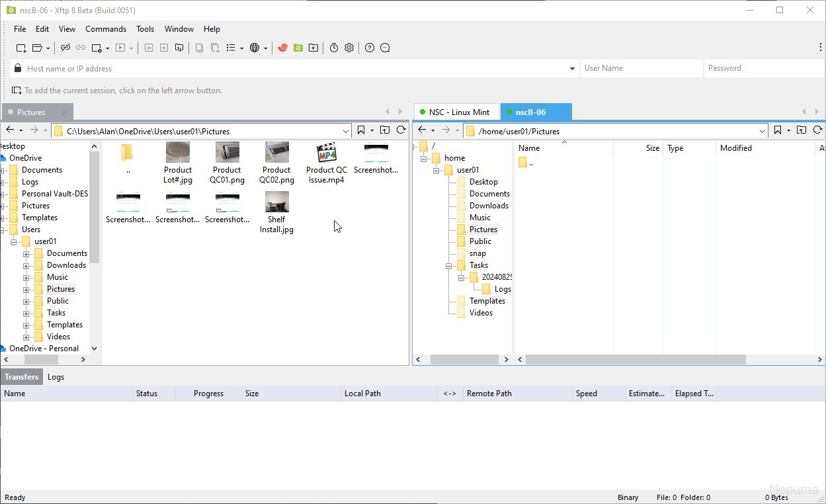The image size is (826, 504).
Task: Click the globe encoding icon
Action: pyautogui.click(x=254, y=48)
